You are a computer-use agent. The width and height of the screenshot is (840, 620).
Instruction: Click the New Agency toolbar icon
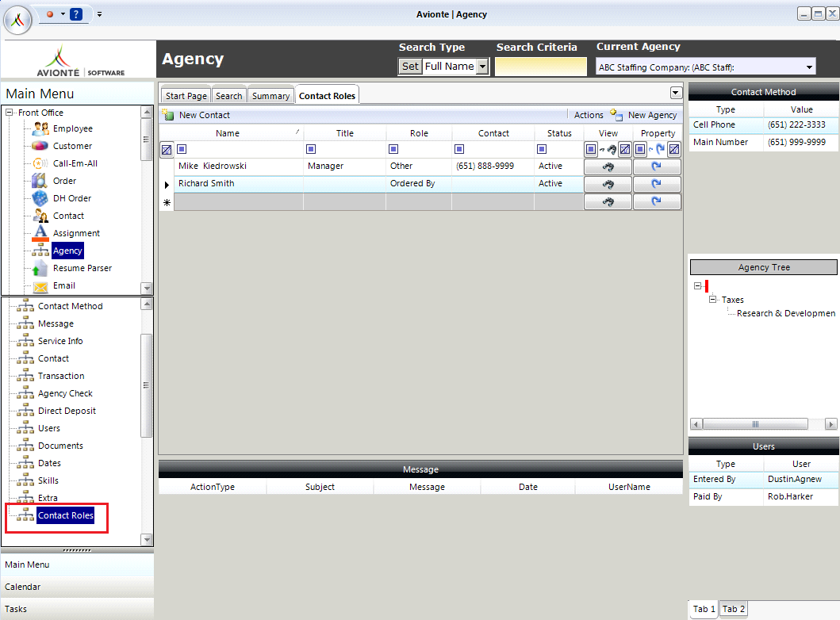coord(616,115)
